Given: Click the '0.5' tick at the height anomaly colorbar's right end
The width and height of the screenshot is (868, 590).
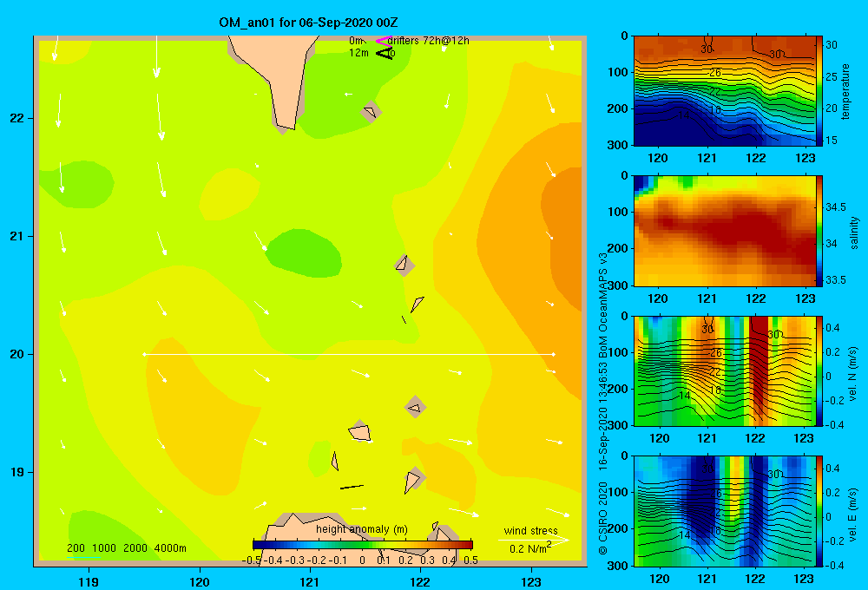Looking at the screenshot, I should (x=470, y=560).
